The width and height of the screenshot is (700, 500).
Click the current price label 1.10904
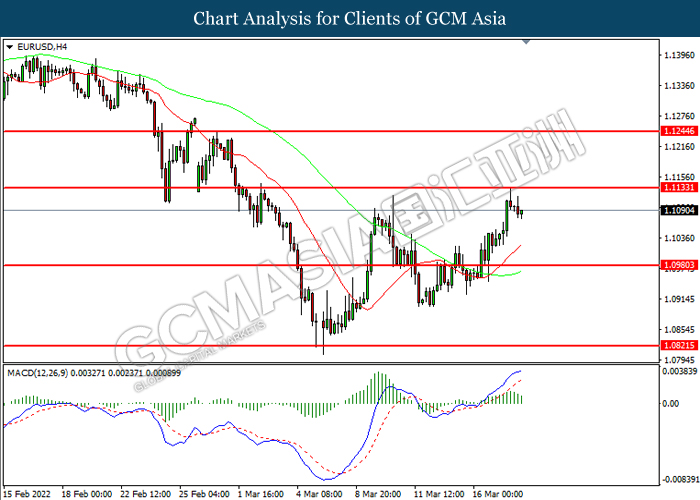click(x=679, y=210)
